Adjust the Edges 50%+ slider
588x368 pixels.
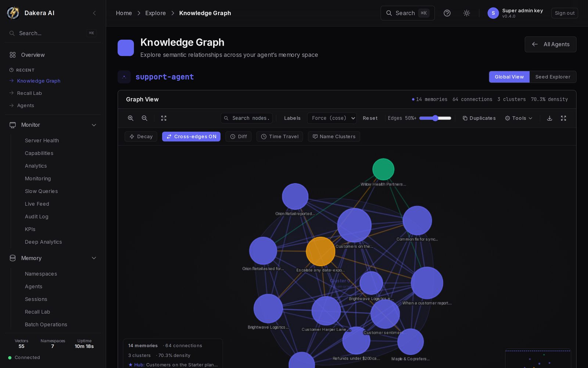click(435, 118)
